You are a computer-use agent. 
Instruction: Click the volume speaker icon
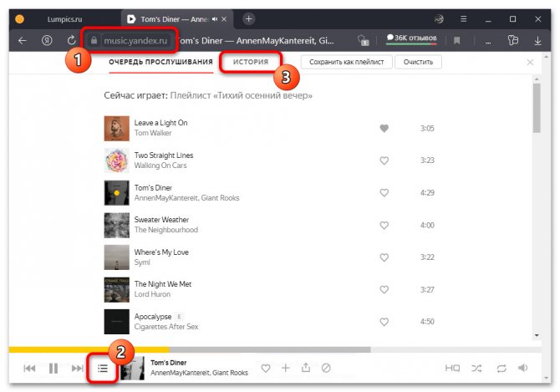coord(523,368)
